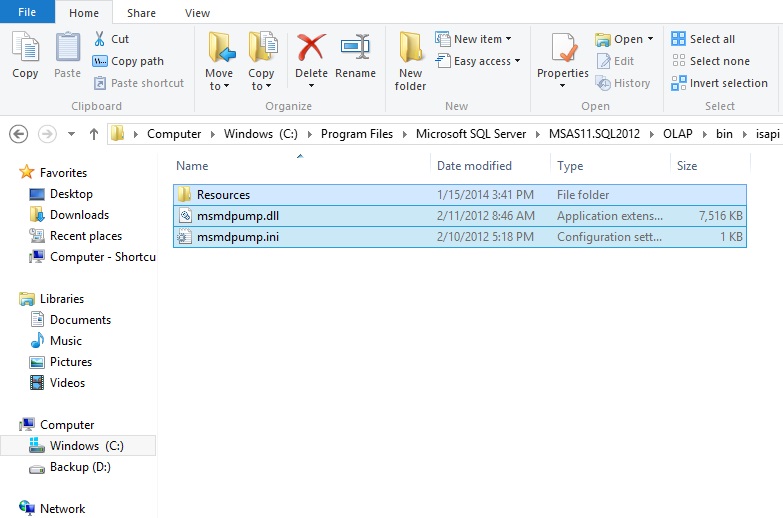Click History in the Open group
This screenshot has width=783, height=518.
click(623, 83)
